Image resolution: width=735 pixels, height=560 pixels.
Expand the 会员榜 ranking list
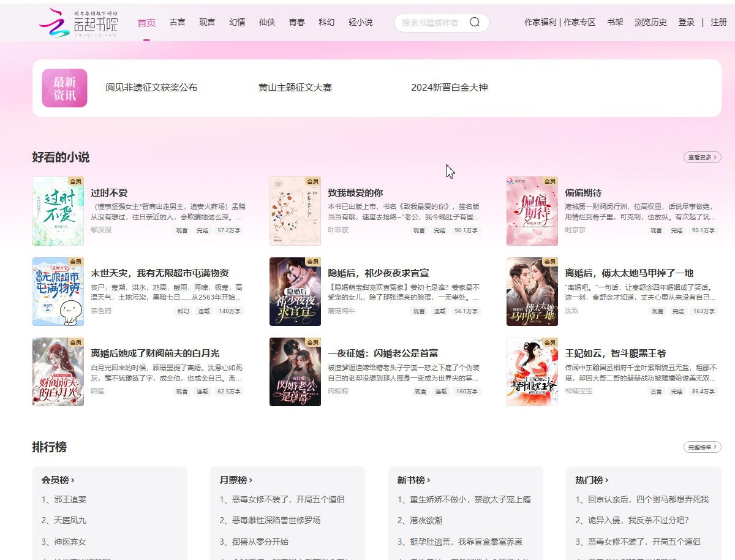click(58, 480)
